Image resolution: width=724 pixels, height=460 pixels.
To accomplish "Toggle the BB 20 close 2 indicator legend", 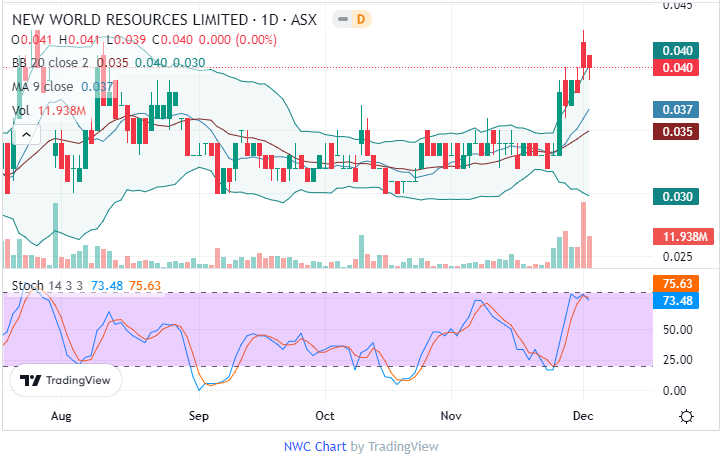I will 50,63.
